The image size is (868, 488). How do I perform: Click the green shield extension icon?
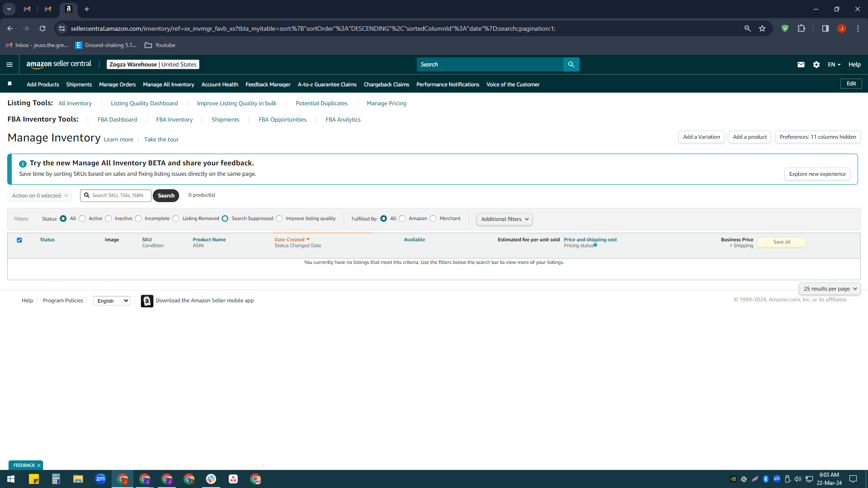coord(785,28)
